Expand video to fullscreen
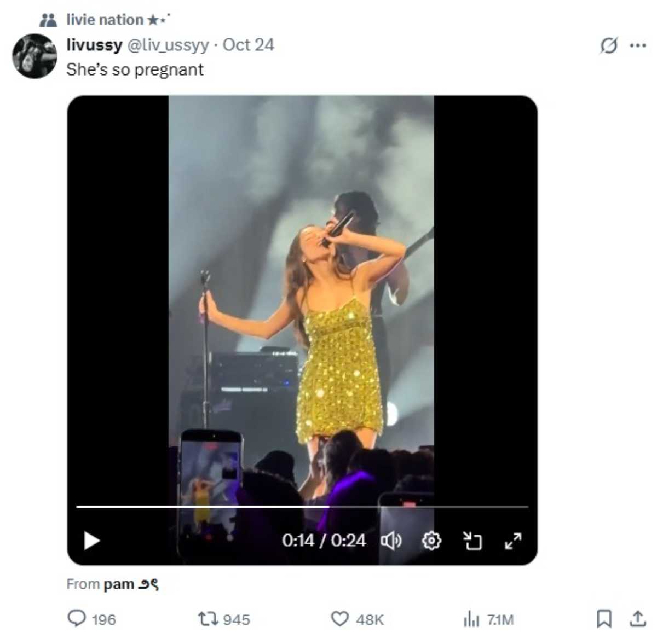 (x=513, y=541)
